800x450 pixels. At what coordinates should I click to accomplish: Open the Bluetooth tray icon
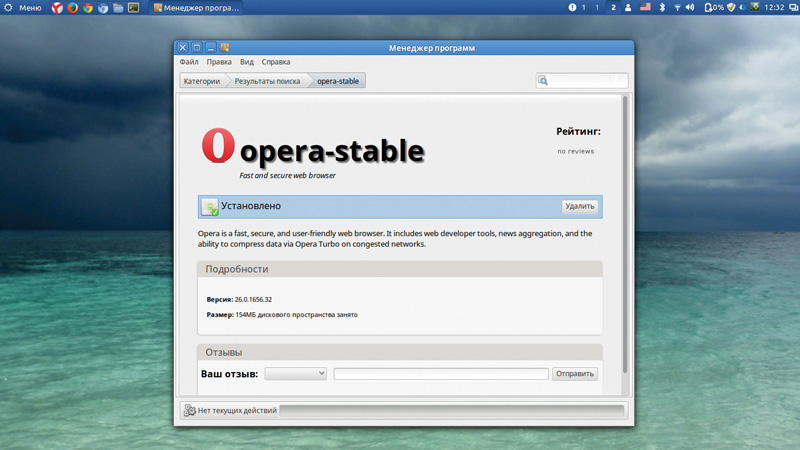(x=662, y=8)
